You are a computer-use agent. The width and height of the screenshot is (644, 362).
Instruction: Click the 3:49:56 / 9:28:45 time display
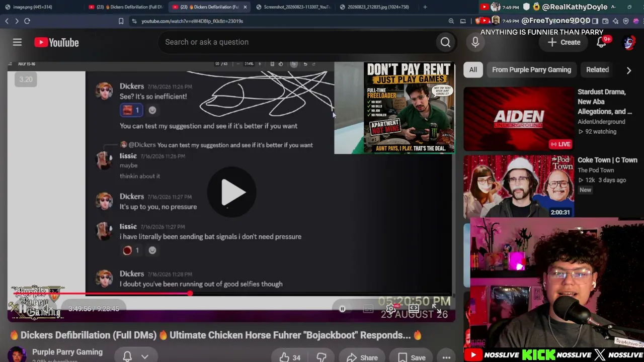[x=94, y=309]
